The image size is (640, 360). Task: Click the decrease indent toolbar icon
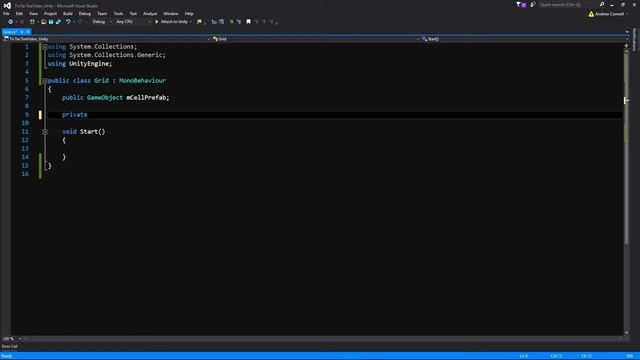click(x=214, y=22)
